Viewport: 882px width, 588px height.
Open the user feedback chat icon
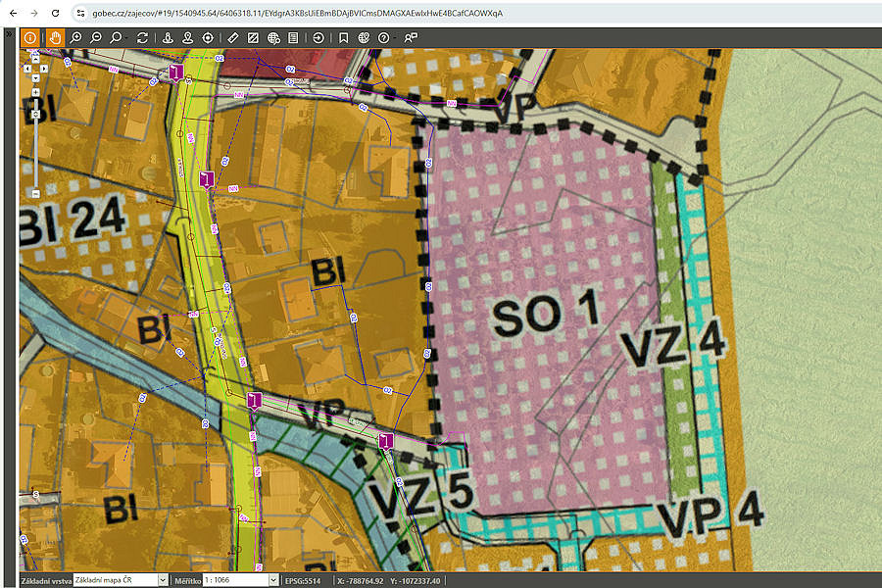(411, 37)
